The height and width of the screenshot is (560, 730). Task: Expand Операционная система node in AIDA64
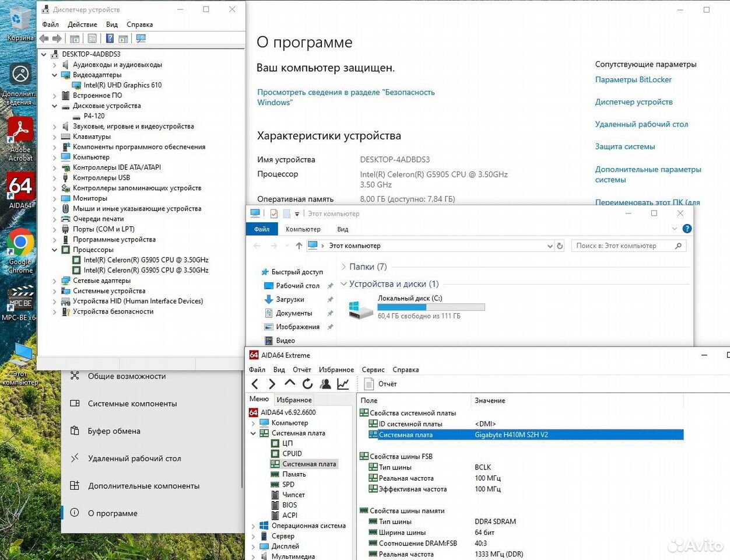(253, 526)
